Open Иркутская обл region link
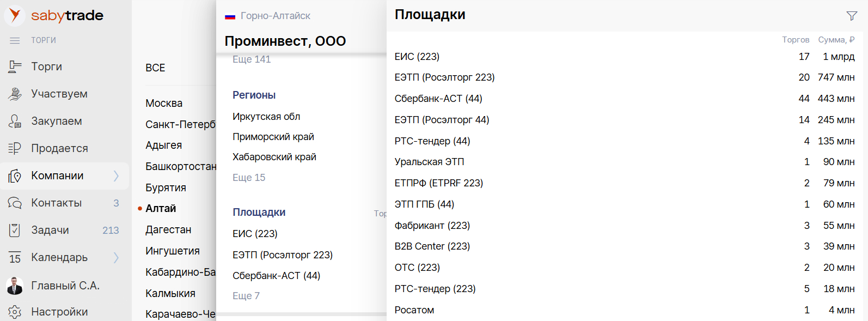The height and width of the screenshot is (321, 868). click(x=266, y=117)
